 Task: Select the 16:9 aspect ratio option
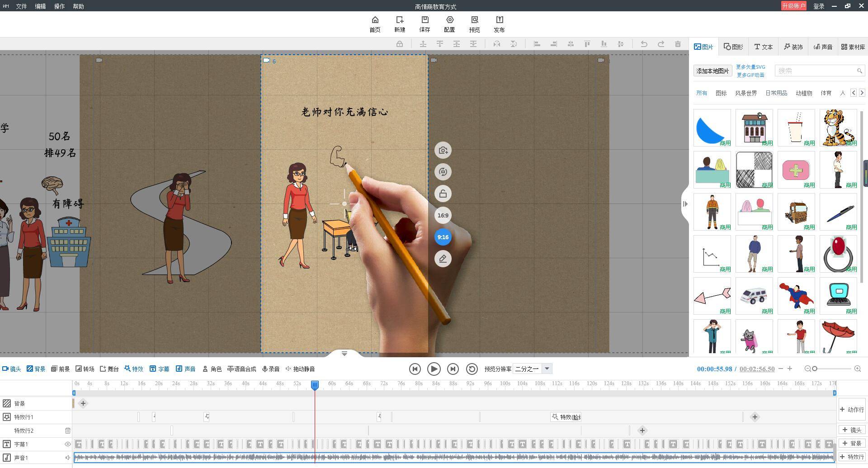click(443, 215)
